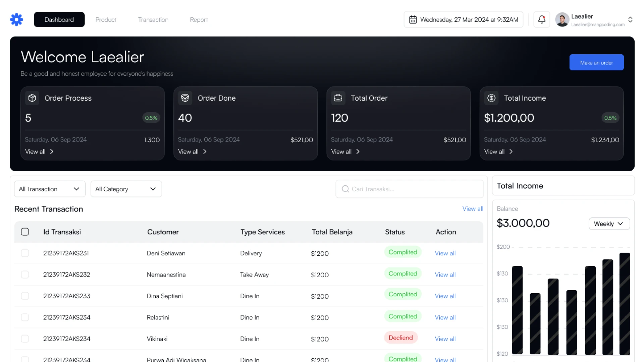The image size is (644, 362).
Task: Click the Order Done box icon
Action: [185, 98]
